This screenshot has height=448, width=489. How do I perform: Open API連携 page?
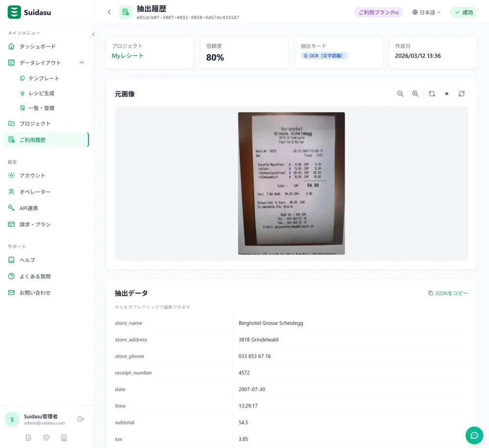click(x=46, y=208)
